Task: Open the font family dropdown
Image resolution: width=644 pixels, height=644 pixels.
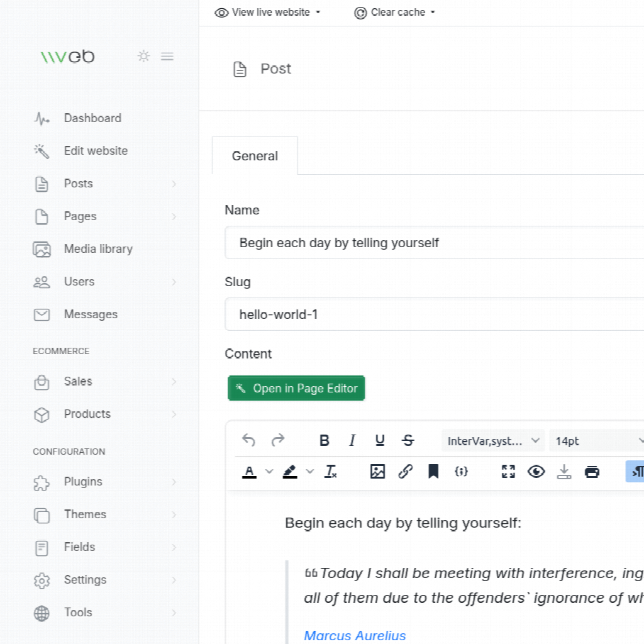Action: [492, 441]
